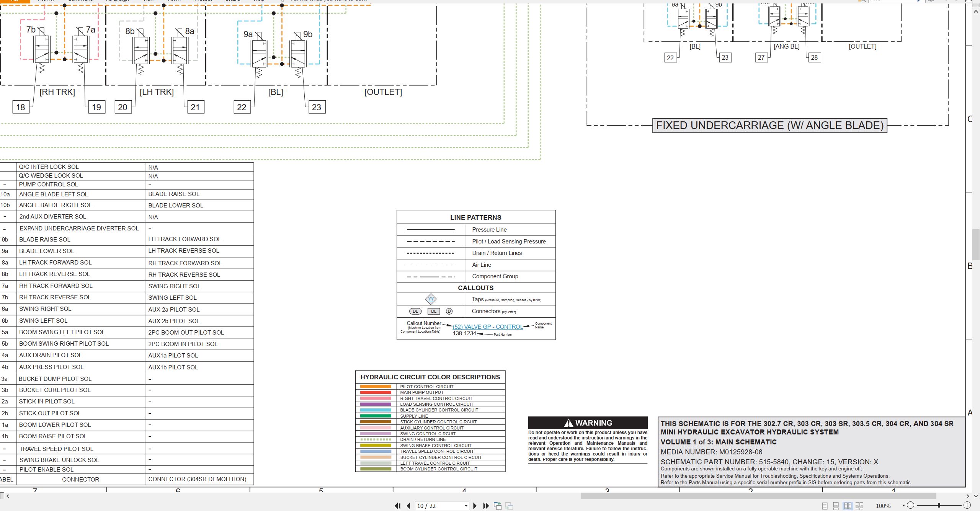Click the BOOM CYLINDER CONTROL CIRCUIT row
The width and height of the screenshot is (980, 511).
pos(430,469)
